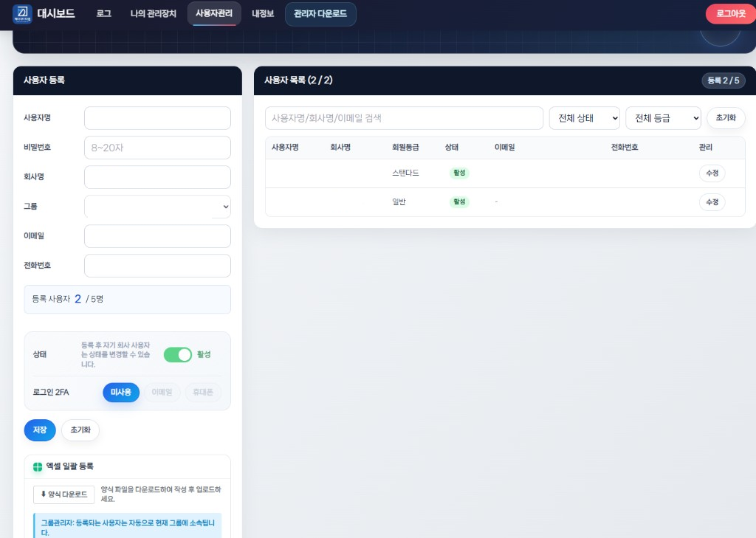Click the 양식 다운로드 button
The width and height of the screenshot is (756, 538).
click(x=63, y=494)
